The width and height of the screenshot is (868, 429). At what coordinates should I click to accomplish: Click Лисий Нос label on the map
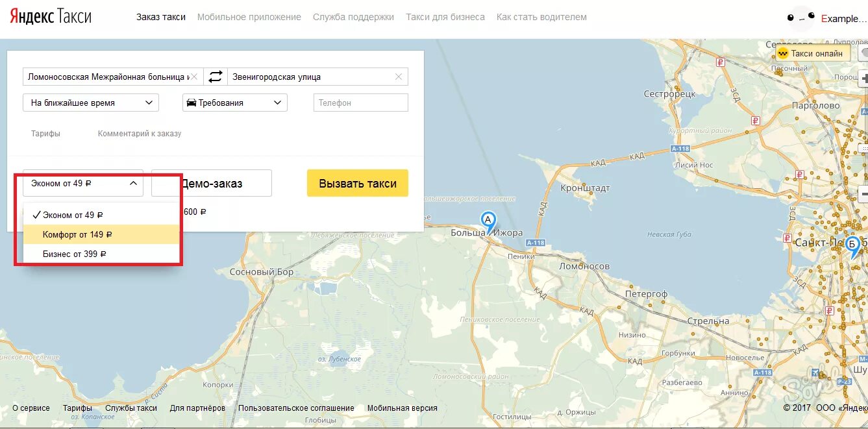point(694,165)
